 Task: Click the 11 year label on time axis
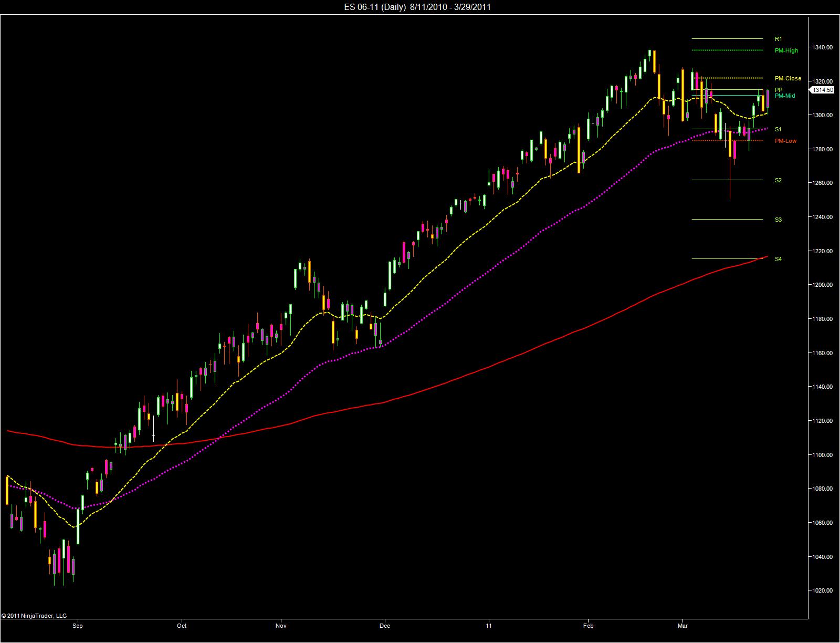[489, 626]
